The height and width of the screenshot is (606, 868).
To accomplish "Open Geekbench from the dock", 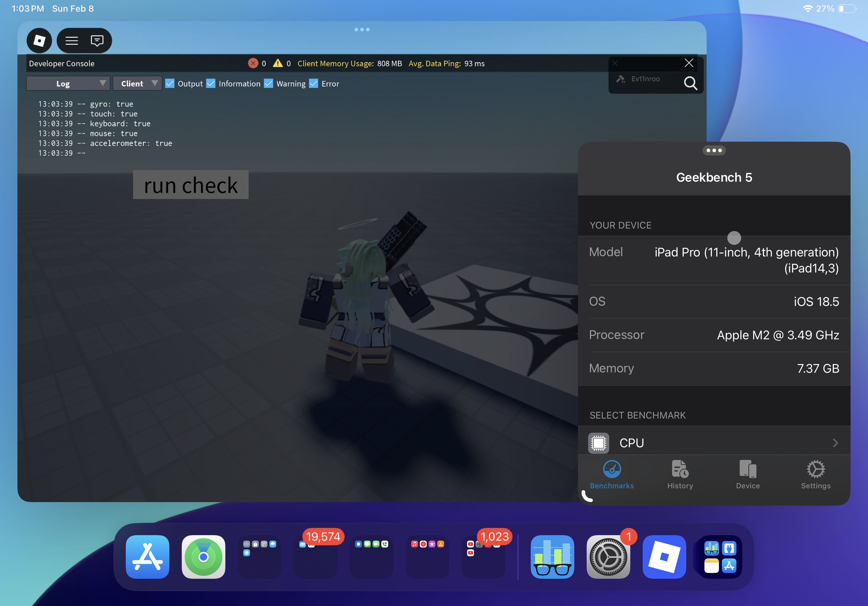I will (x=552, y=557).
